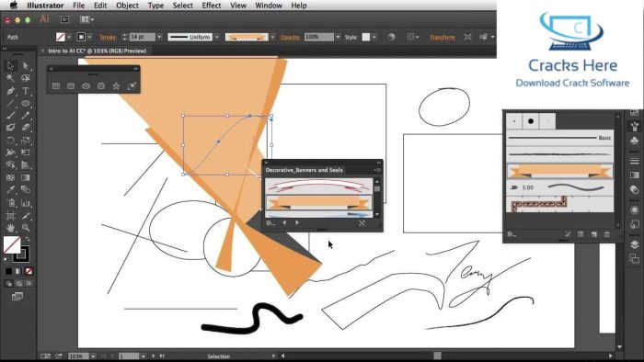The image size is (644, 362).
Task: Select the Scale tool
Action: [26, 141]
